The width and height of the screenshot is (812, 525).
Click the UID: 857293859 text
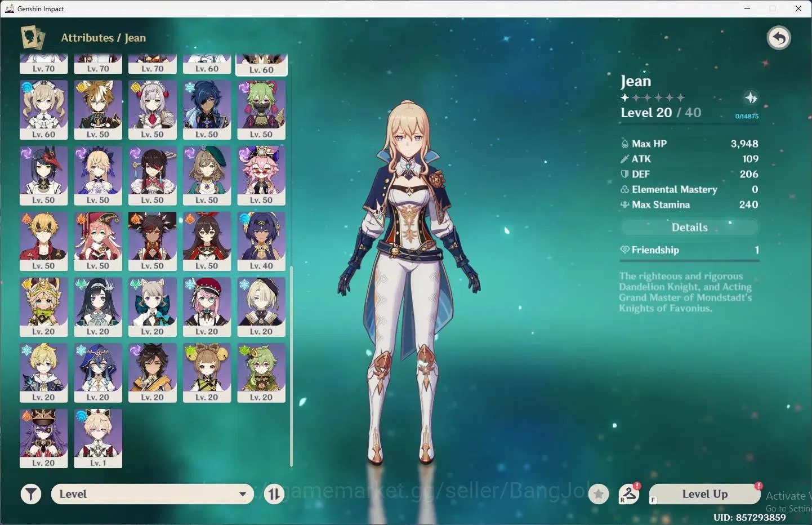point(749,517)
